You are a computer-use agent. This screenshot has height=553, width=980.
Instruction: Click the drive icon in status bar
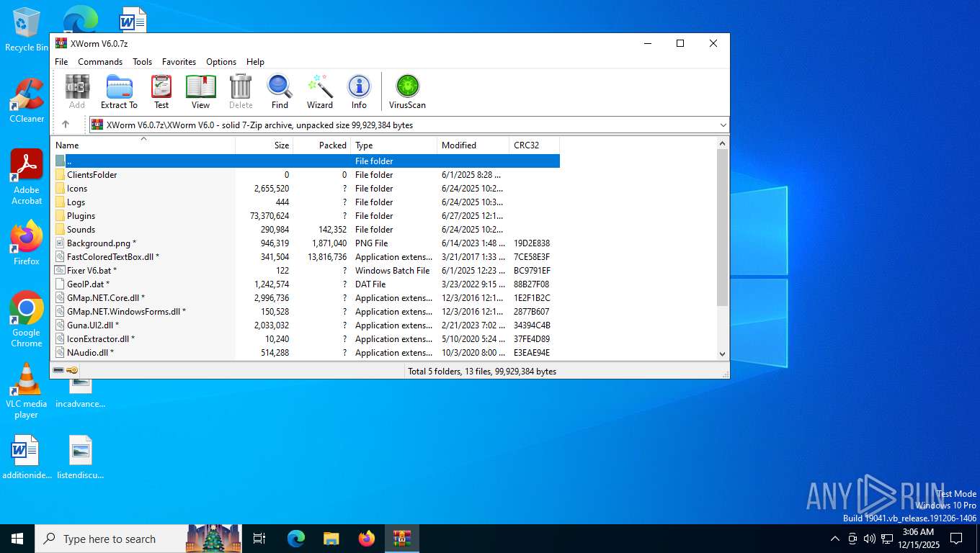(x=58, y=370)
